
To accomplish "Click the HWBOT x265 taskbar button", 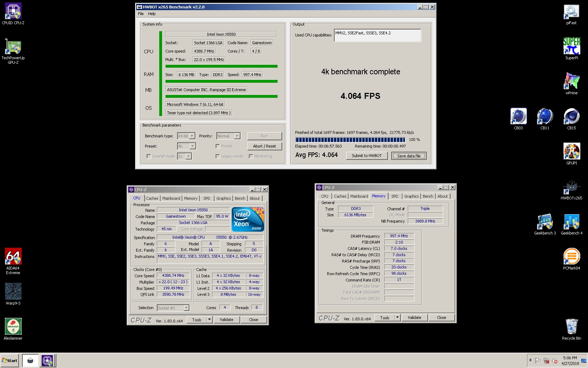I will coord(30,360).
